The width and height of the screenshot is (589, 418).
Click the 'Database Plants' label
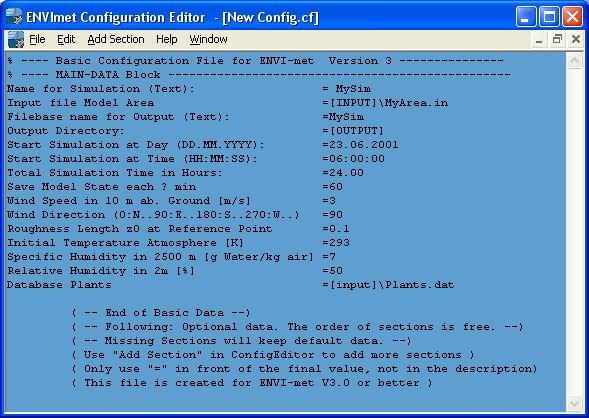tap(59, 285)
